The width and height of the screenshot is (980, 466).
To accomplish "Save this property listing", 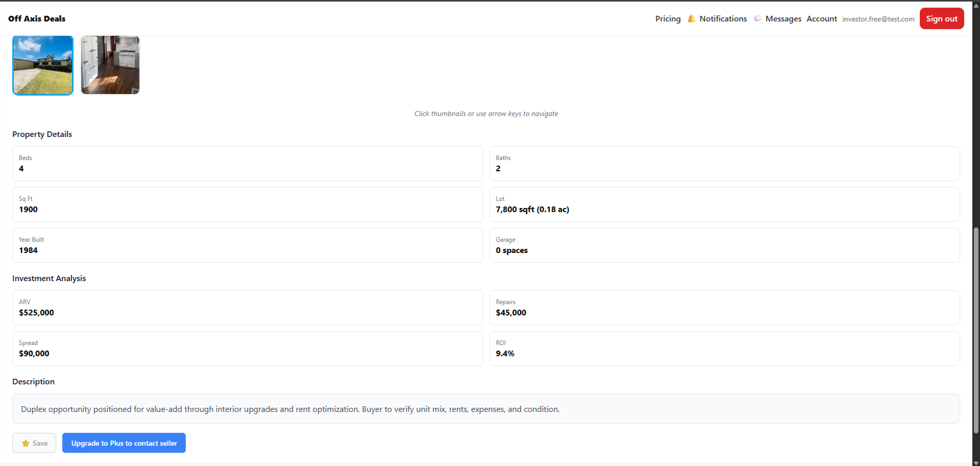I will pyautogui.click(x=34, y=443).
